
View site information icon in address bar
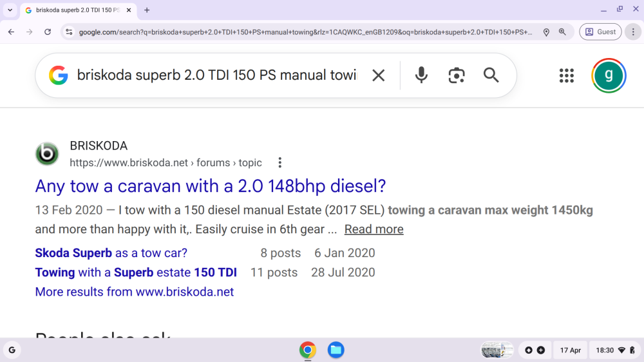point(69,32)
